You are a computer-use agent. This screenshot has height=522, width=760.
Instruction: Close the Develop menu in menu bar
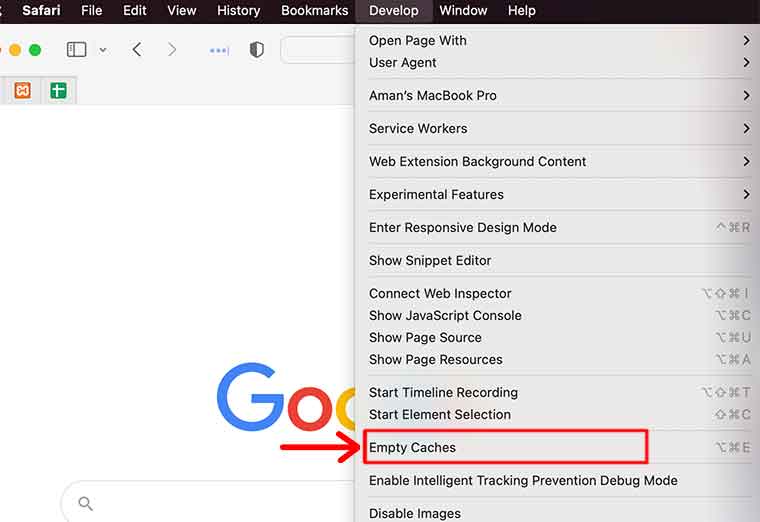[393, 11]
